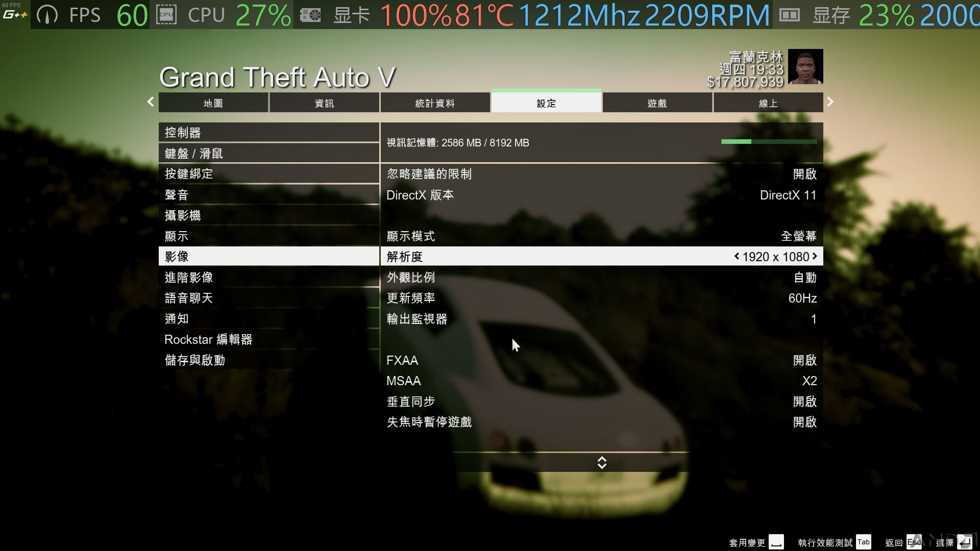Viewport: 980px width, 551px height.
Task: Go to next menu tab with right arrow
Action: pyautogui.click(x=830, y=102)
